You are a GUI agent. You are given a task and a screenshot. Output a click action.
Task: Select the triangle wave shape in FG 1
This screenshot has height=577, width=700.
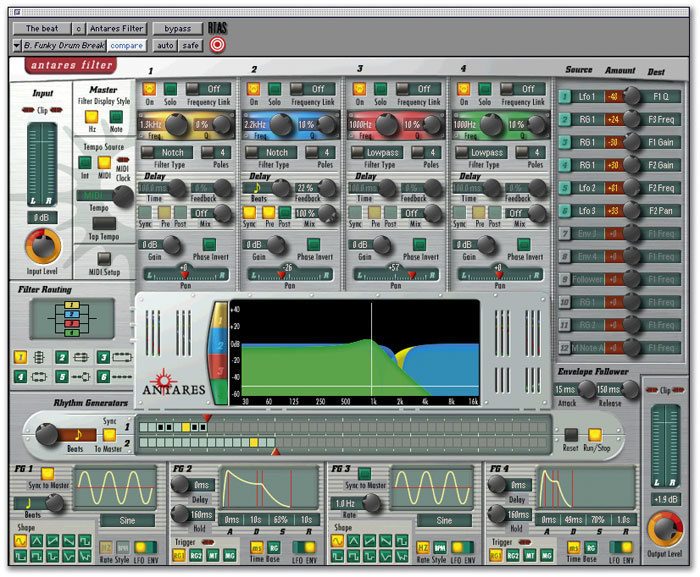(37, 541)
